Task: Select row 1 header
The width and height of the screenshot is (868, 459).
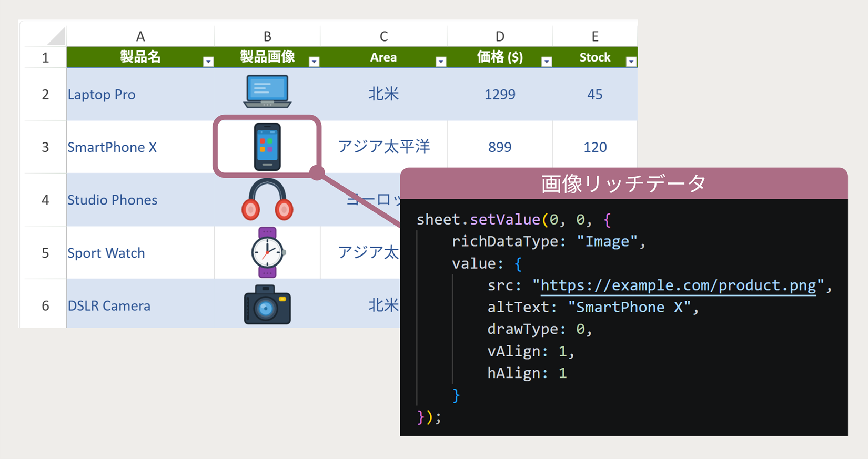Action: (x=45, y=57)
